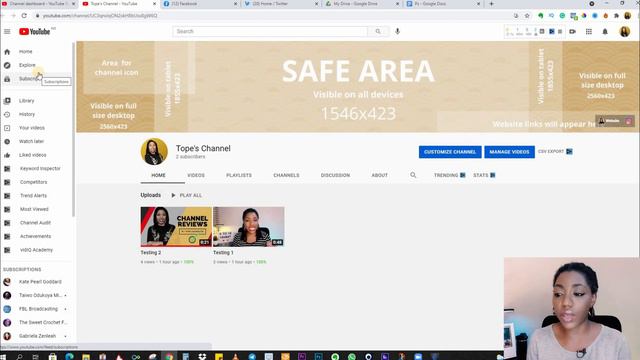Viewport: 640px width, 360px height.
Task: Click the Testing 1 video title
Action: [223, 253]
